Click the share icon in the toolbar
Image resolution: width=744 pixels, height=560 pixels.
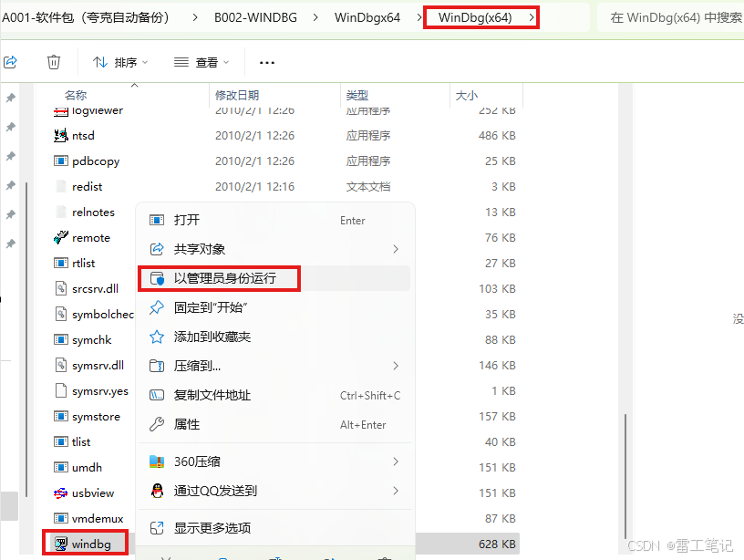pyautogui.click(x=10, y=62)
